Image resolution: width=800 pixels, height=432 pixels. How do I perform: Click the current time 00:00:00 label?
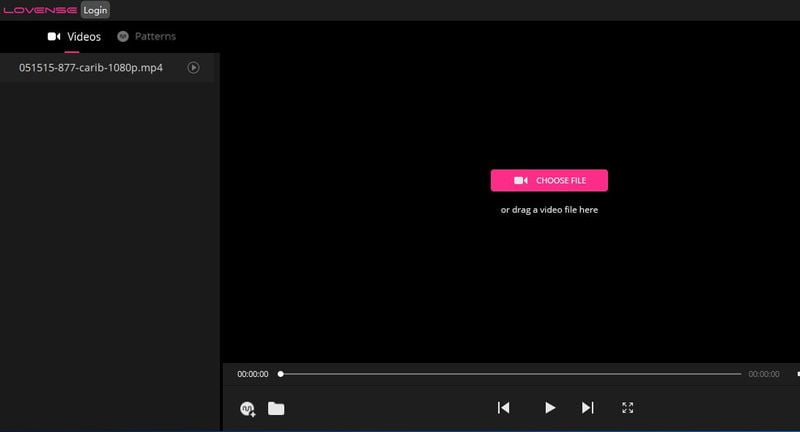pyautogui.click(x=253, y=374)
